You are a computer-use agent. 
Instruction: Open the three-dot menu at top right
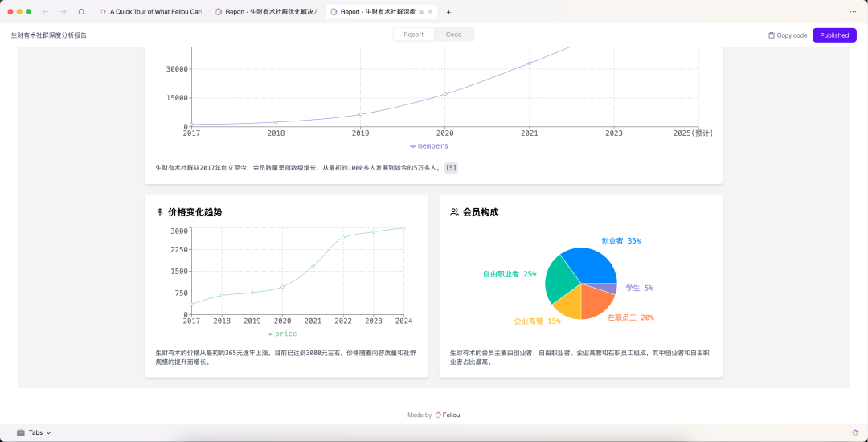(x=853, y=11)
